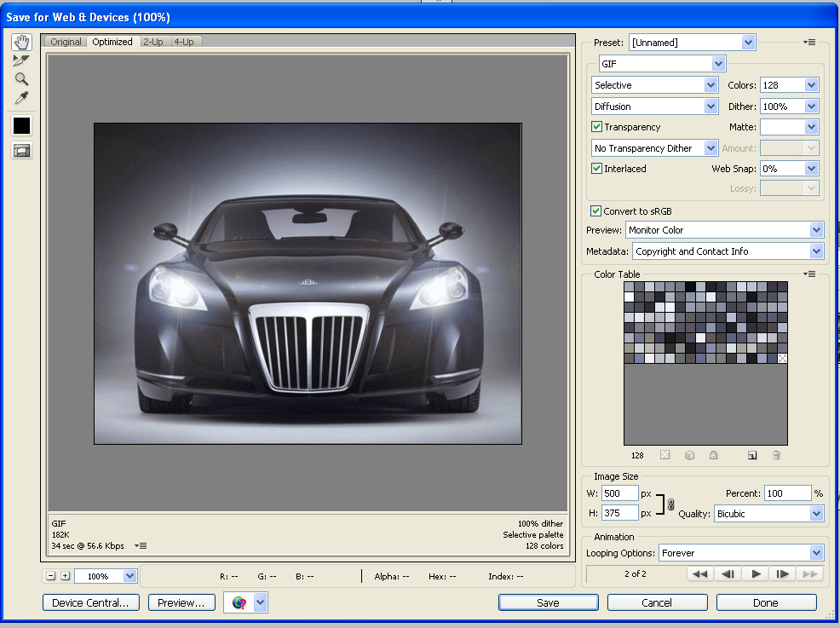Choose the Eyedropper tool
The height and width of the screenshot is (628, 840).
point(21,98)
